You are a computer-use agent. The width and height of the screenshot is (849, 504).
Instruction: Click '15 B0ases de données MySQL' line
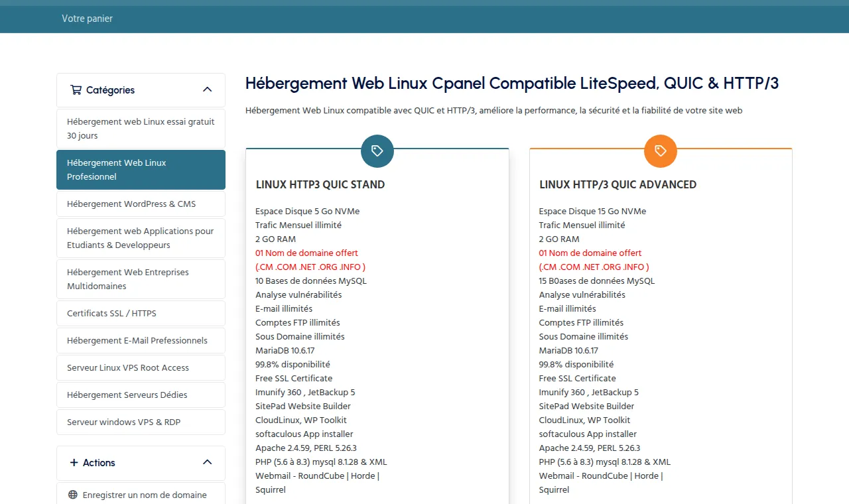(597, 281)
